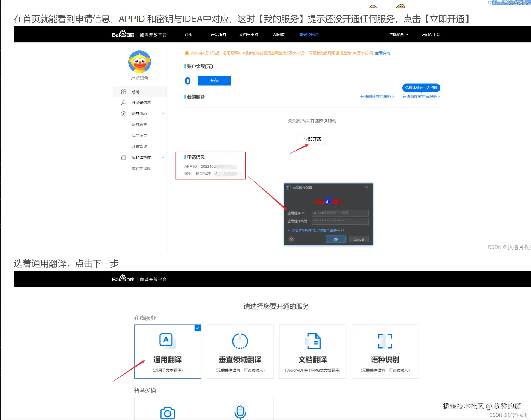
Task: Open 我的术语库 submenu item
Action: tap(141, 168)
